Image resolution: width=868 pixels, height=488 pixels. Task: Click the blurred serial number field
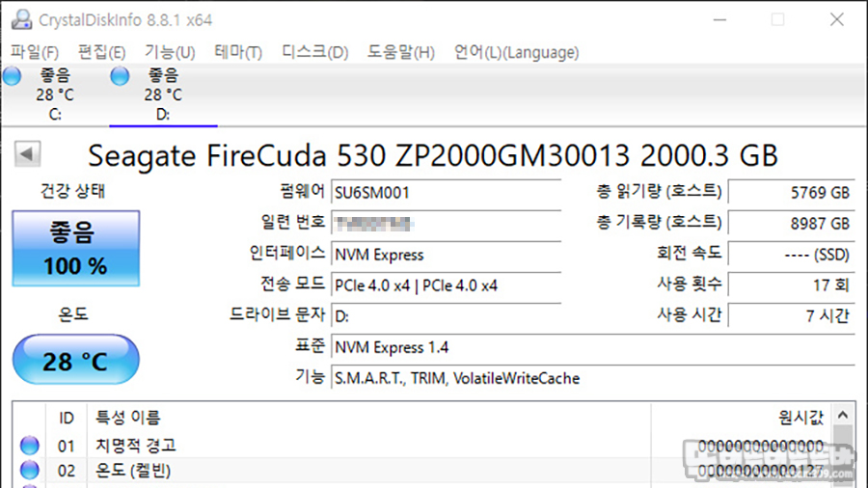[447, 224]
